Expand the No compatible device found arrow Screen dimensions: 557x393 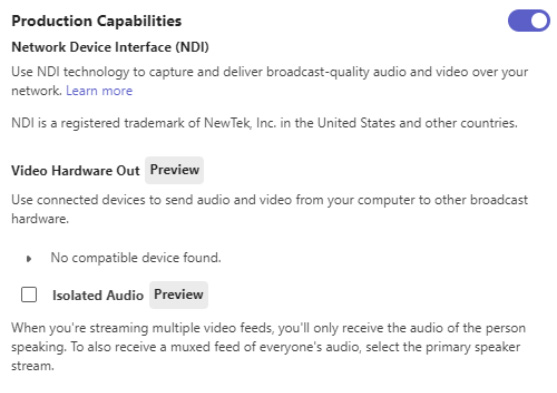tap(29, 259)
